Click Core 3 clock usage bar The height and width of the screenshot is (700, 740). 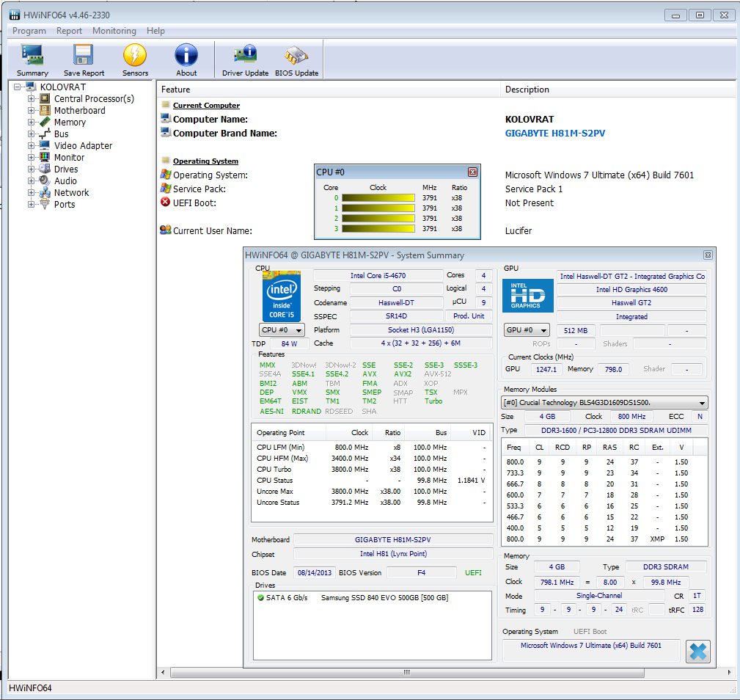(378, 228)
